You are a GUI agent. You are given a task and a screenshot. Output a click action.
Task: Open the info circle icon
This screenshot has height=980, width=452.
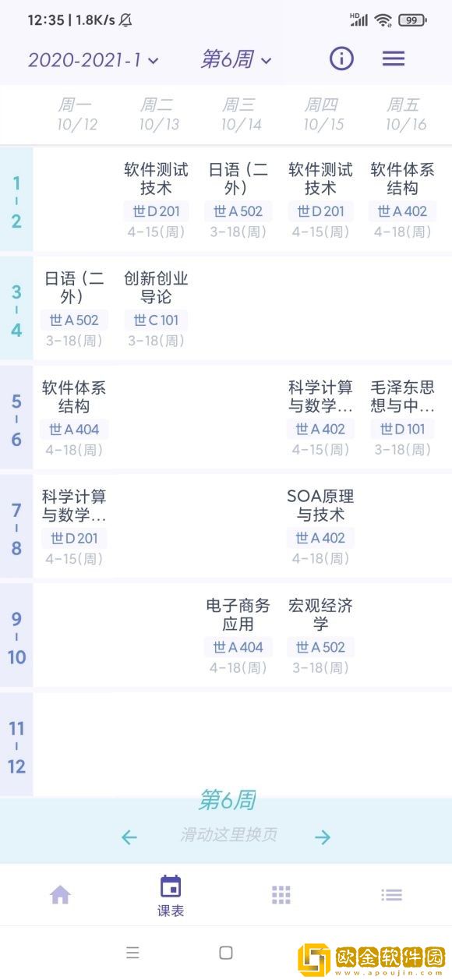(341, 58)
